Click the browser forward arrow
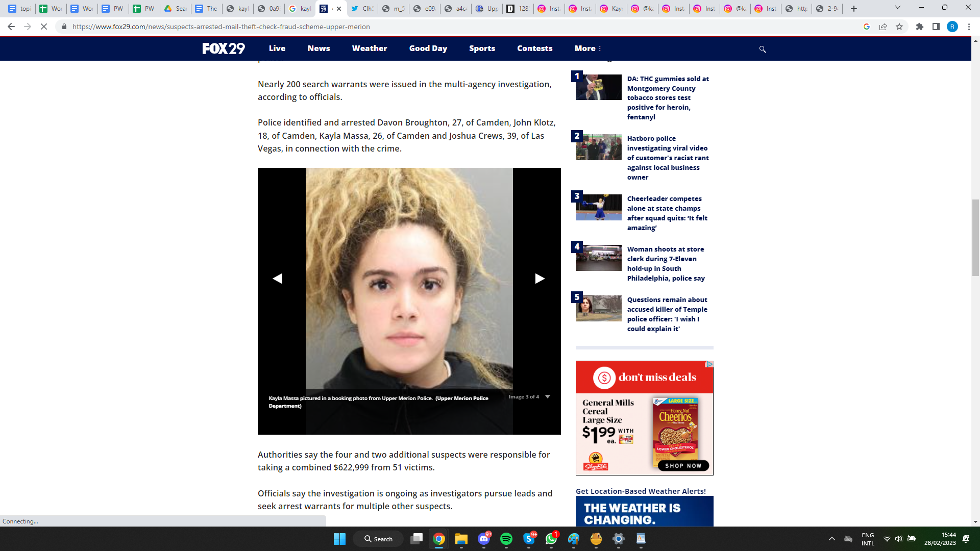 coord(28,27)
